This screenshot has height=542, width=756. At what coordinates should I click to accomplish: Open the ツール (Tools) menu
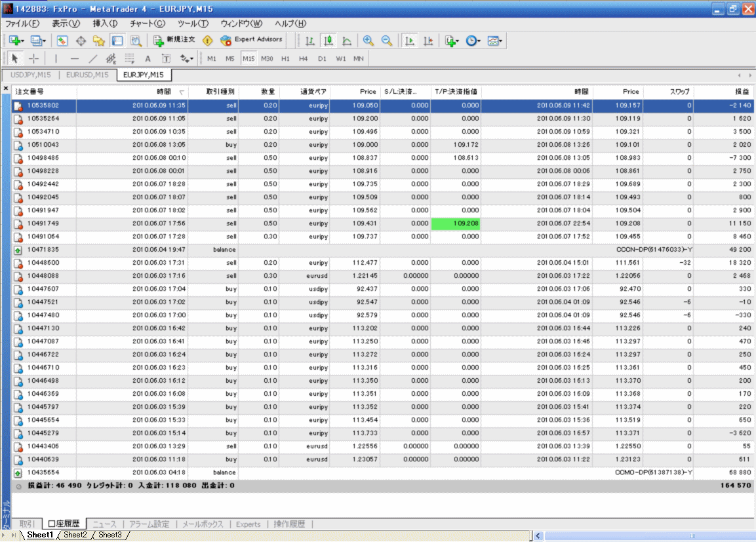(193, 24)
